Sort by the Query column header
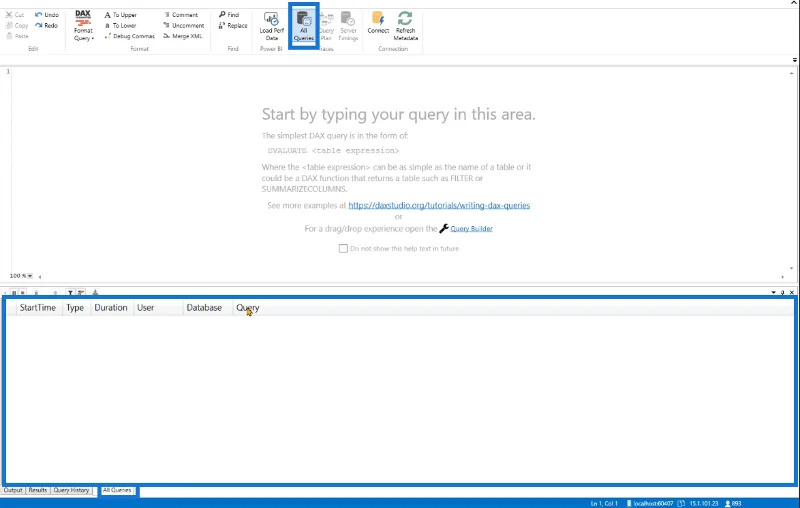This screenshot has width=800, height=508. 247,308
